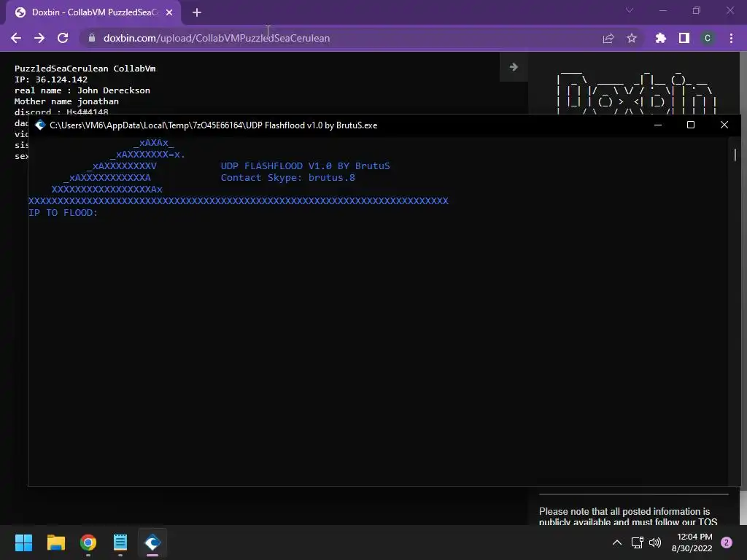Open Chrome tab search dropdown chevron
747x560 pixels.
[x=630, y=10]
